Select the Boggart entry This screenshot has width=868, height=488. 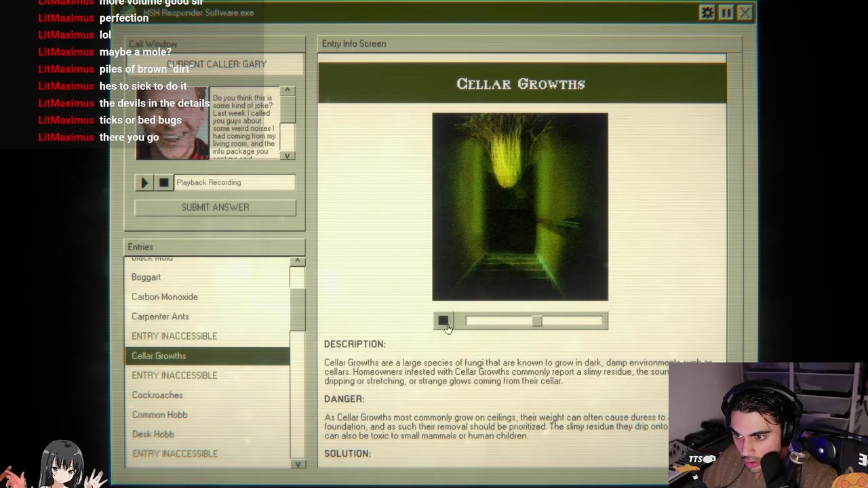click(x=207, y=277)
